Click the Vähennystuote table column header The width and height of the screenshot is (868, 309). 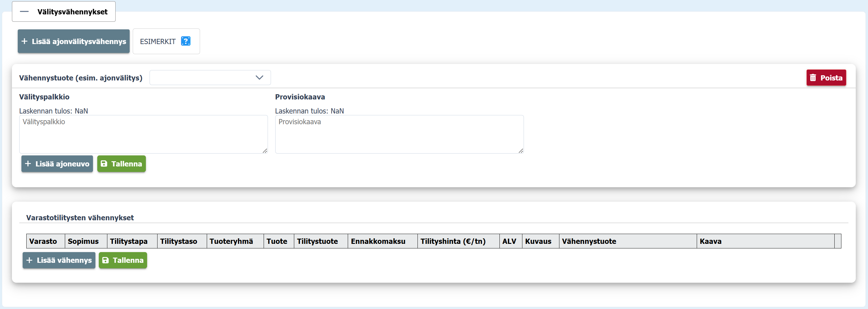tap(589, 241)
